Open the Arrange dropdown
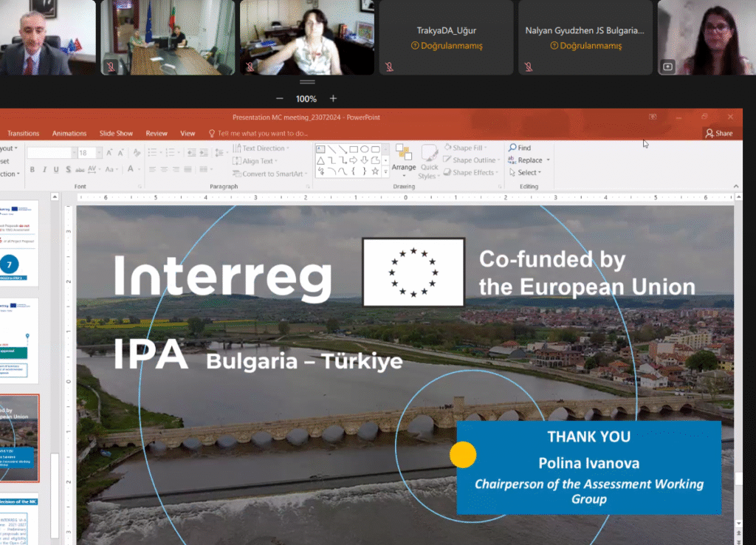 (404, 167)
